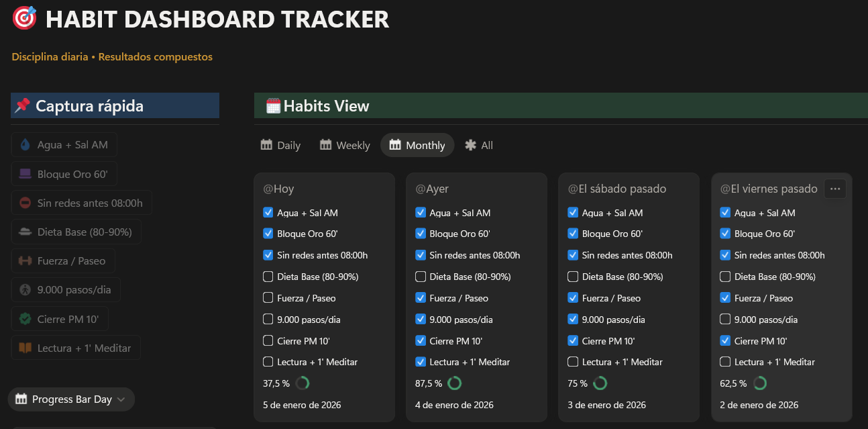Click the Cierre PM 10' quick capture button
This screenshot has height=429, width=868.
(59, 318)
